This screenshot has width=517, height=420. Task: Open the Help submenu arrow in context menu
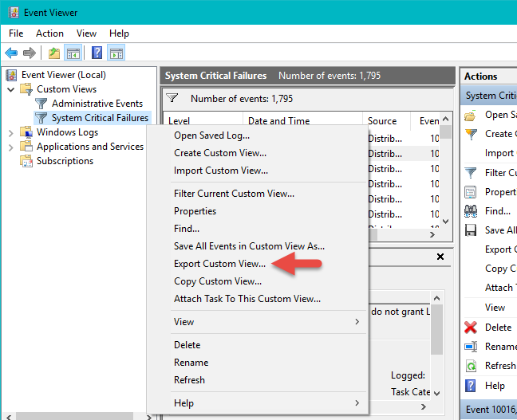pyautogui.click(x=357, y=403)
